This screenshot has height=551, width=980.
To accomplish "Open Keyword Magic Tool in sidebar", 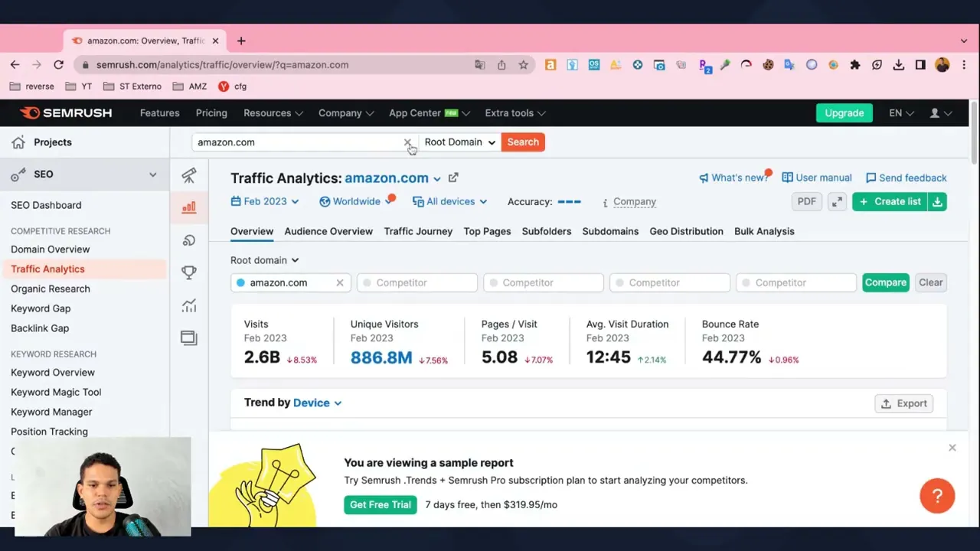I will click(x=56, y=392).
